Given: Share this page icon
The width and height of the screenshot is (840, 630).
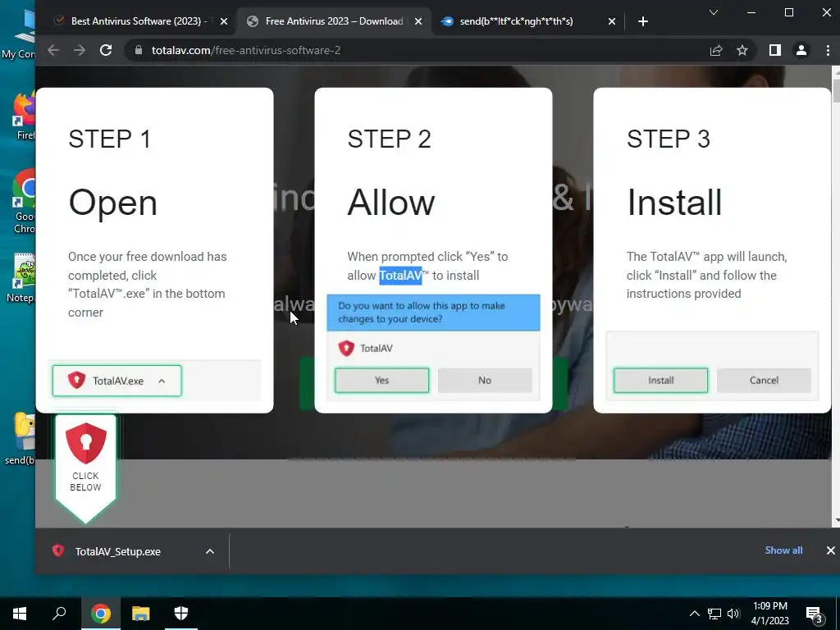Looking at the screenshot, I should pos(716,50).
